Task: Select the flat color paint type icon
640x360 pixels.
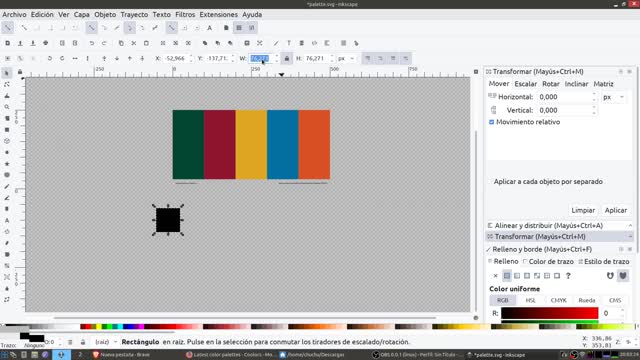Action: (x=507, y=276)
